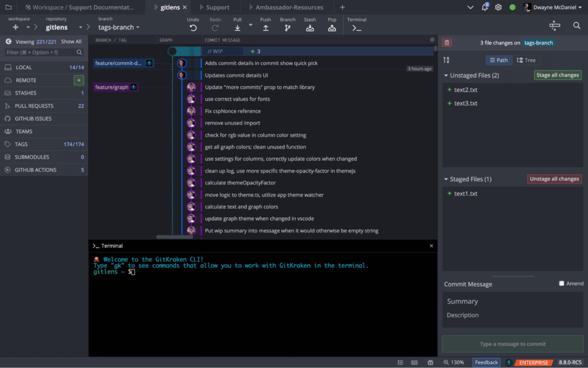Image resolution: width=588 pixels, height=368 pixels.
Task: Collapse the Staged Files section
Action: click(x=444, y=179)
